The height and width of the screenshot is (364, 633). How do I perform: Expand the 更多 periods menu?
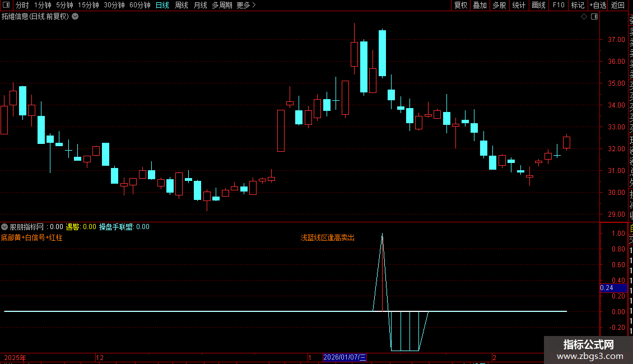246,5
